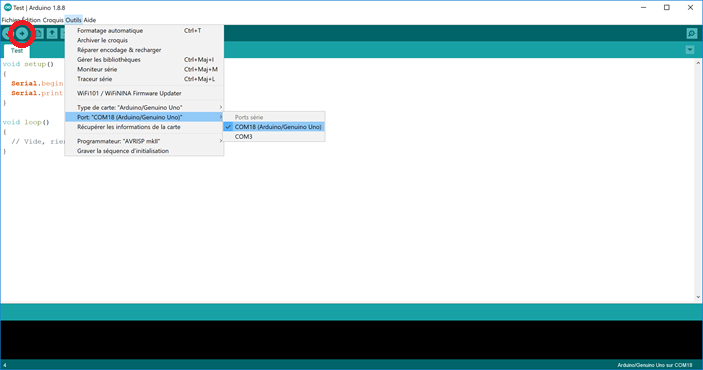703x370 pixels.
Task: Click the Open sketch up-arrow icon
Action: [52, 34]
